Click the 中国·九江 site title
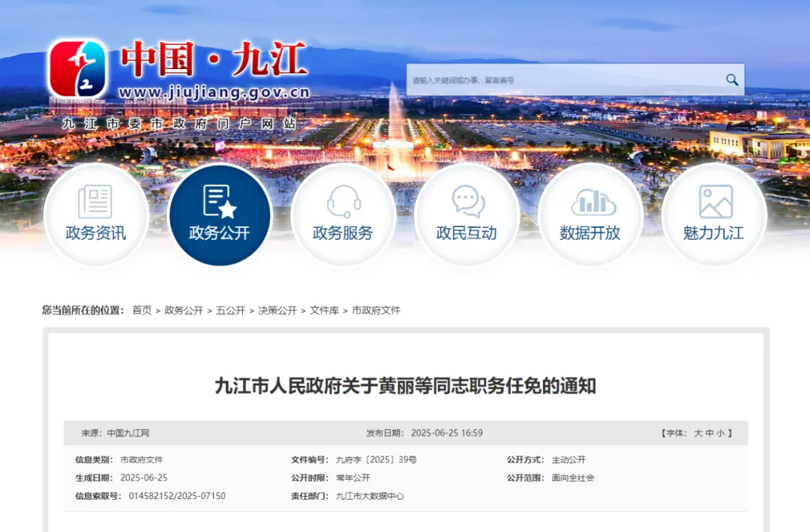Viewport: 810px width, 532px height. 214,60
